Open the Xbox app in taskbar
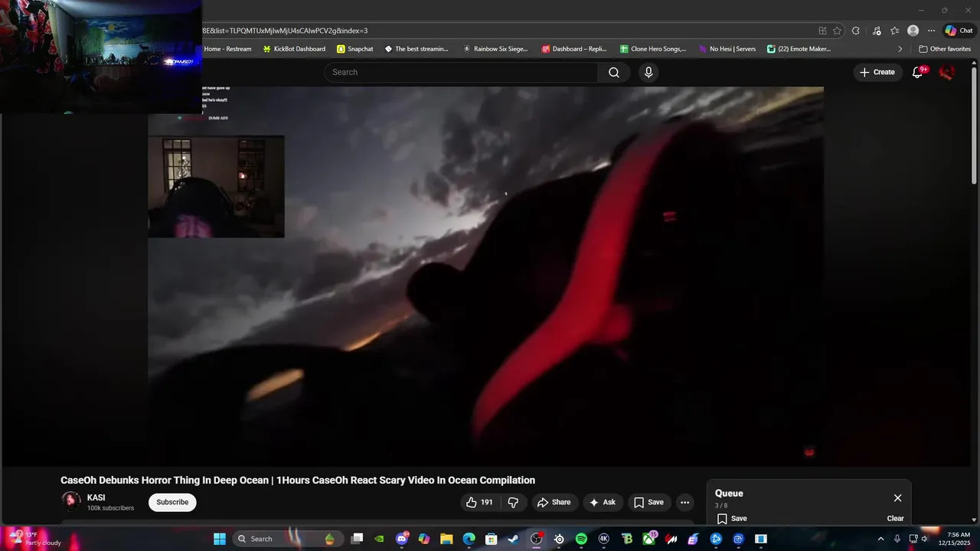980x551 pixels. pyautogui.click(x=649, y=539)
